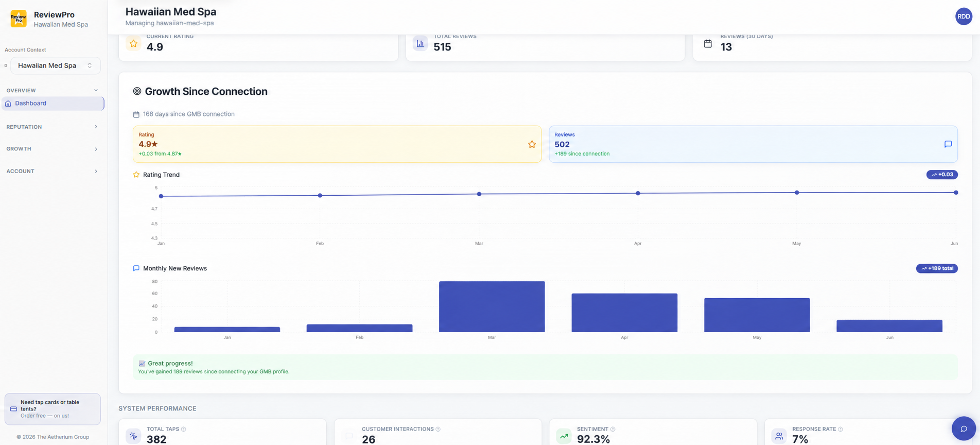980x445 pixels.
Task: Click the star icon beside Current Rating
Action: [133, 44]
